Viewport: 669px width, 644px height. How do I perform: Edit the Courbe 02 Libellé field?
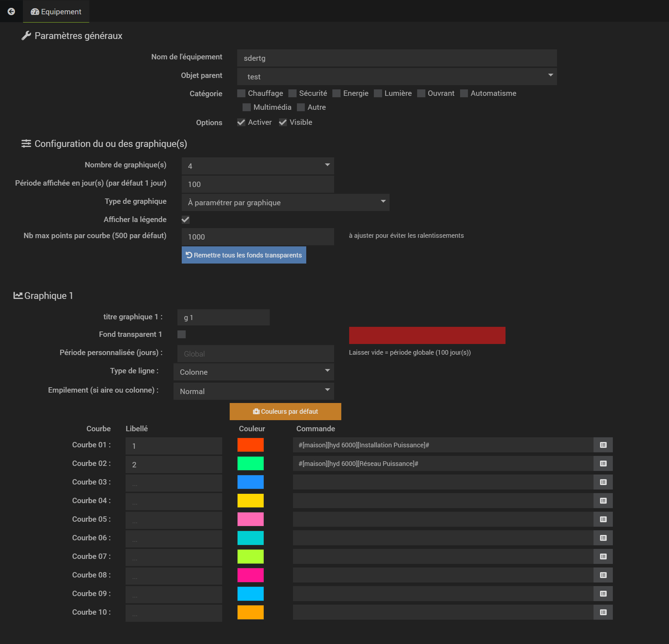click(x=174, y=464)
